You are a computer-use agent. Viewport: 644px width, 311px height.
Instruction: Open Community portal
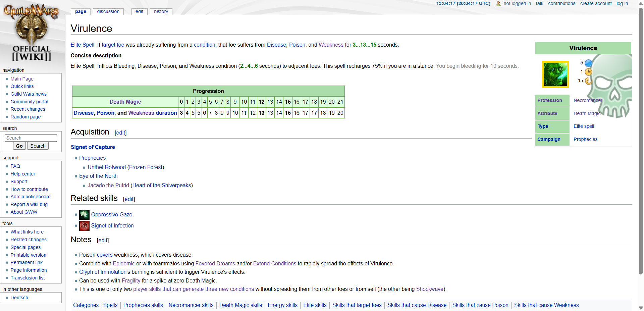point(29,102)
